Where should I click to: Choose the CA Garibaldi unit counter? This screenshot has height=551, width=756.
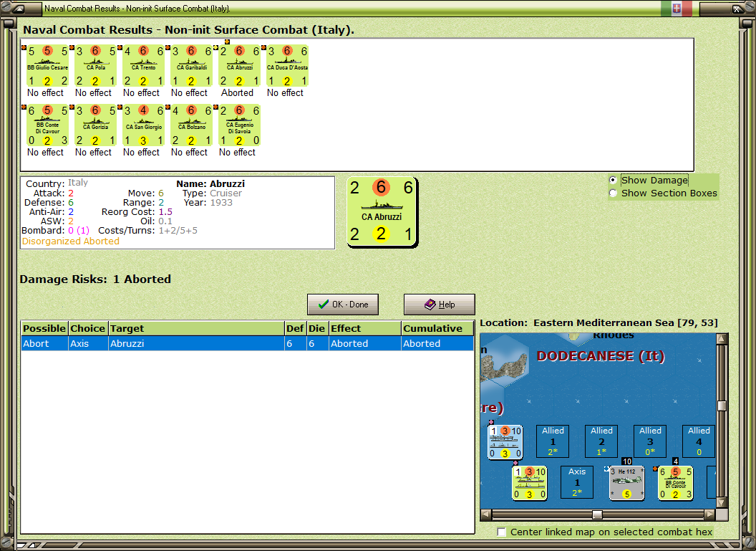pos(191,66)
